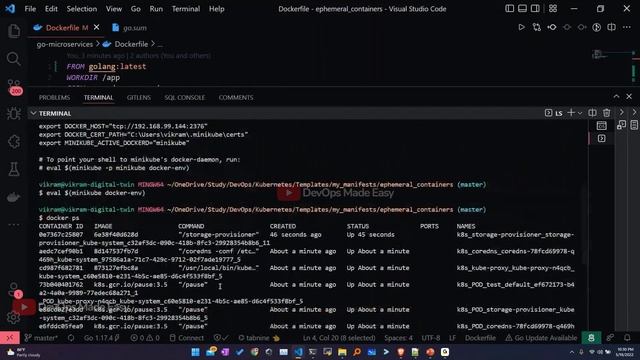Toggle file blame annotations icon
This screenshot has height=360, width=640.
[x=596, y=27]
